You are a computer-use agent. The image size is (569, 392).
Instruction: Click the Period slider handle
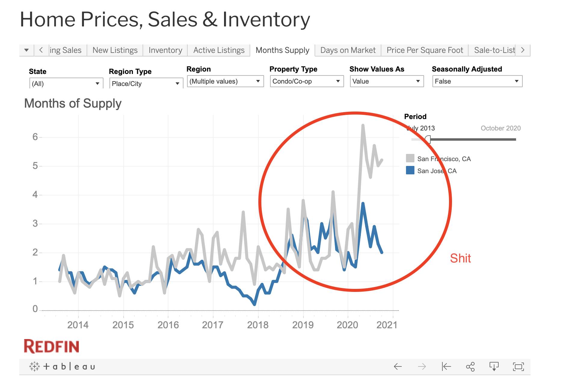pos(428,139)
